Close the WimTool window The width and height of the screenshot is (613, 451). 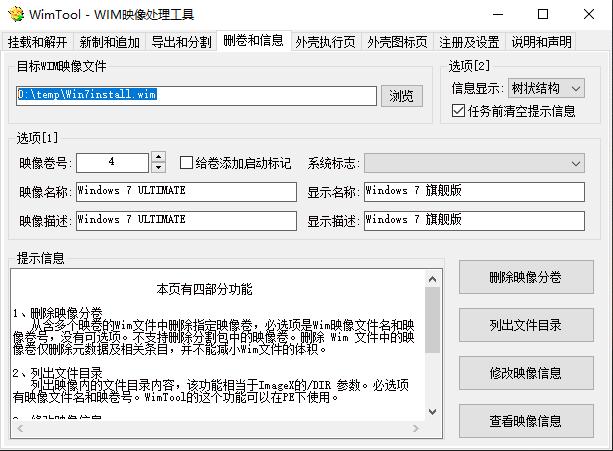(x=589, y=14)
